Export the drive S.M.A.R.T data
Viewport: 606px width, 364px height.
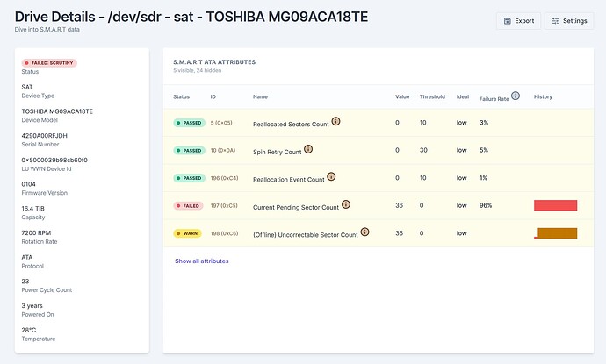point(518,20)
